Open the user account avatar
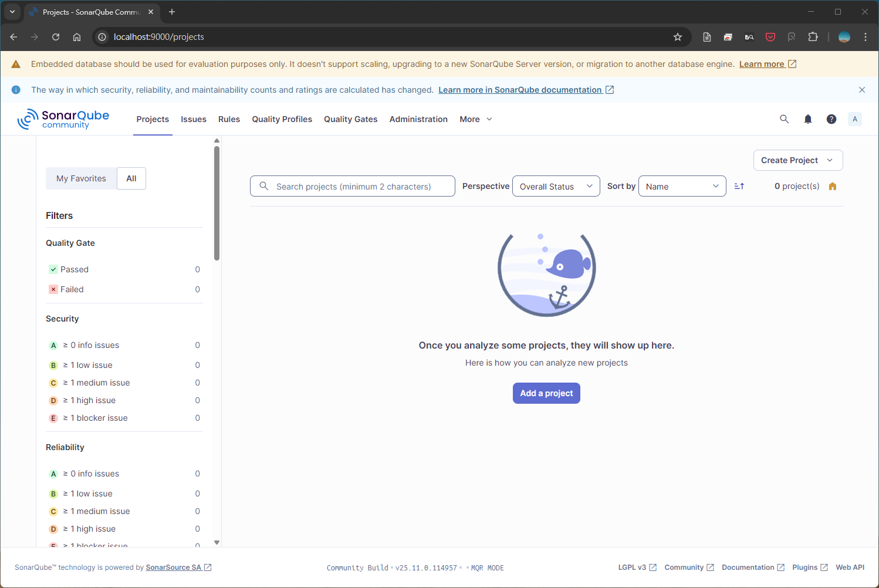879x588 pixels. [855, 119]
